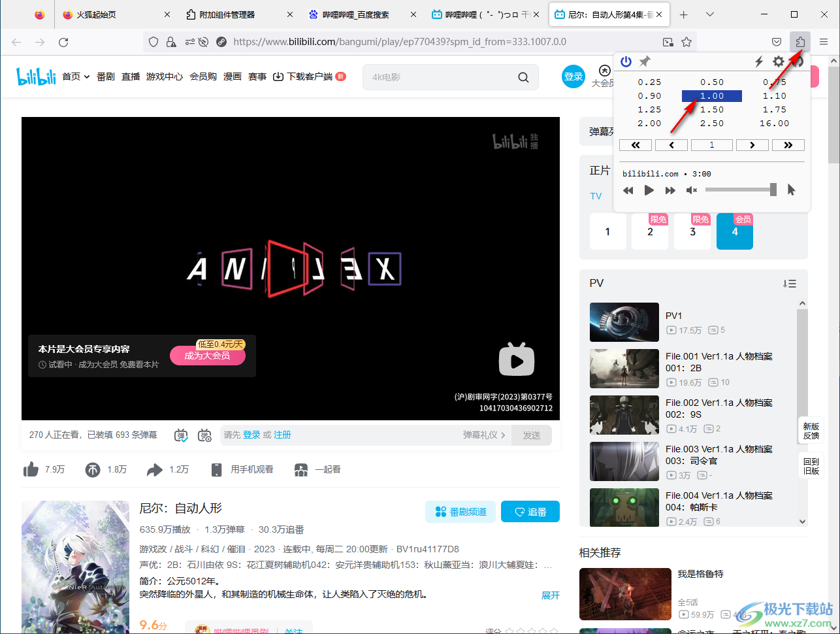Select 1.00 playback speed
This screenshot has height=634, width=840.
click(712, 96)
